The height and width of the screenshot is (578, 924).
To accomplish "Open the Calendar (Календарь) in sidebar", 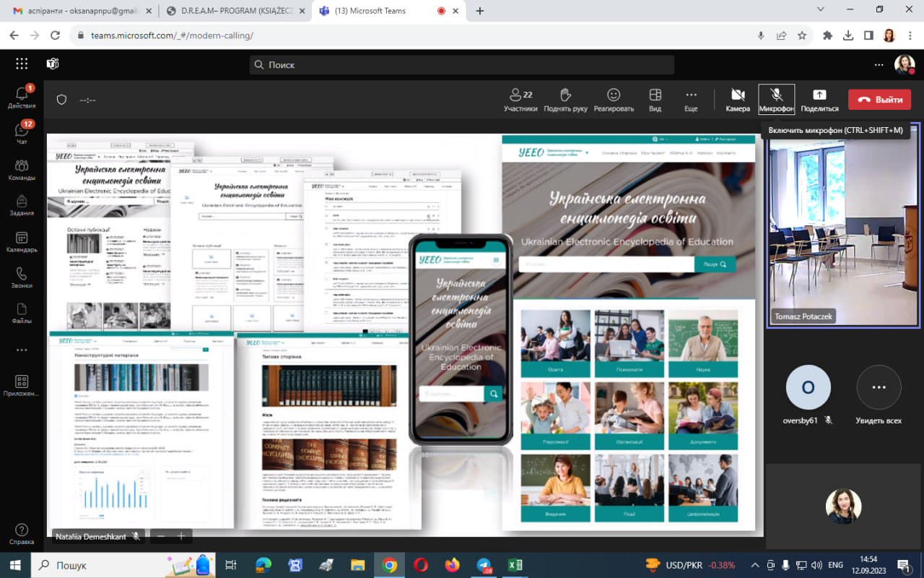I will [x=22, y=242].
